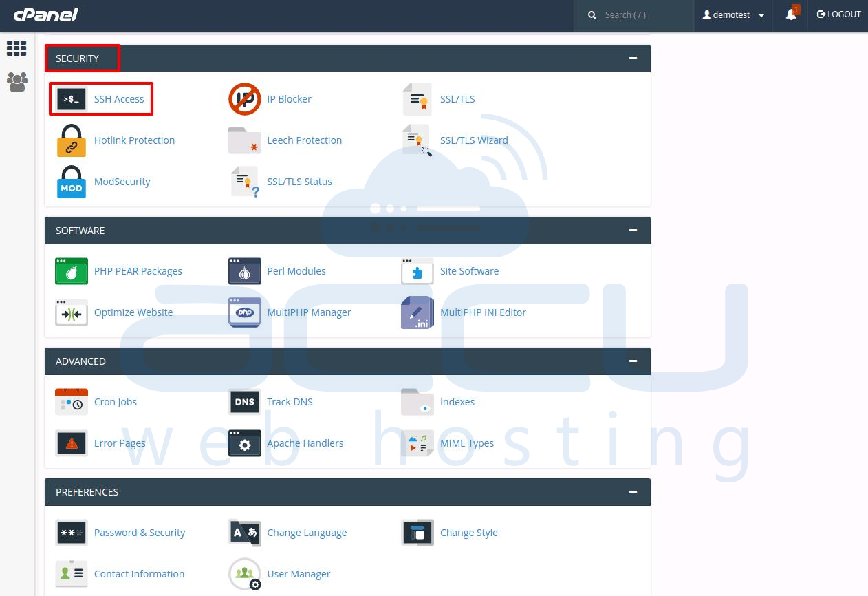Viewport: 868px width, 596px height.
Task: Click the Search input field
Action: pyautogui.click(x=633, y=15)
